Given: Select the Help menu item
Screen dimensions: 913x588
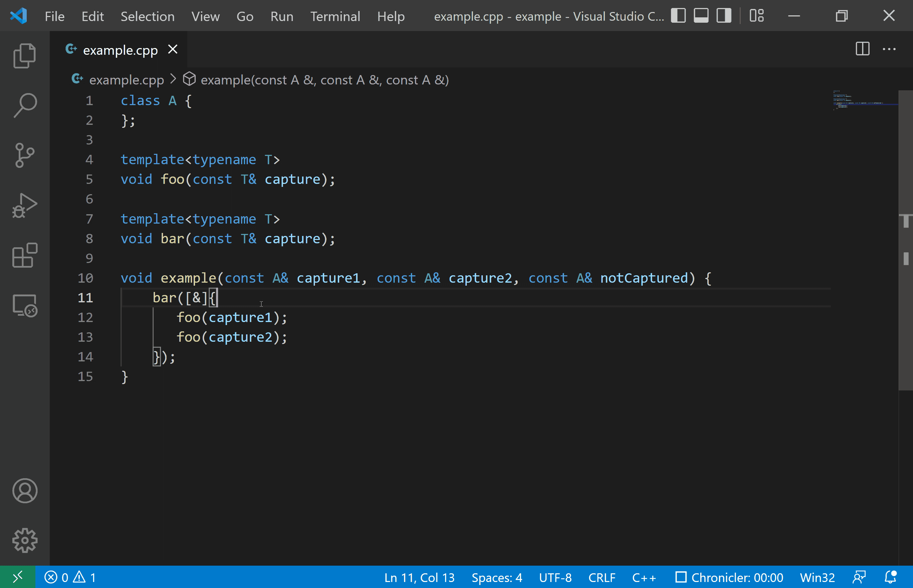Looking at the screenshot, I should 389,15.
